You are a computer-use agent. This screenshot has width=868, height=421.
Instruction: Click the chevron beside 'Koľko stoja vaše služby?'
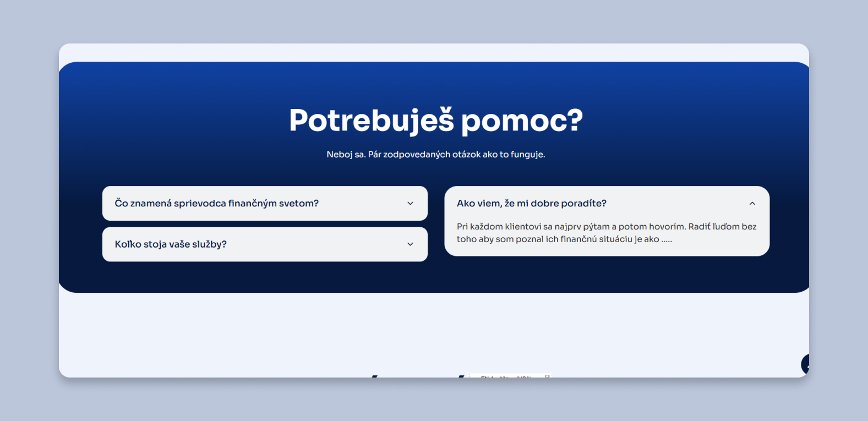coord(410,244)
